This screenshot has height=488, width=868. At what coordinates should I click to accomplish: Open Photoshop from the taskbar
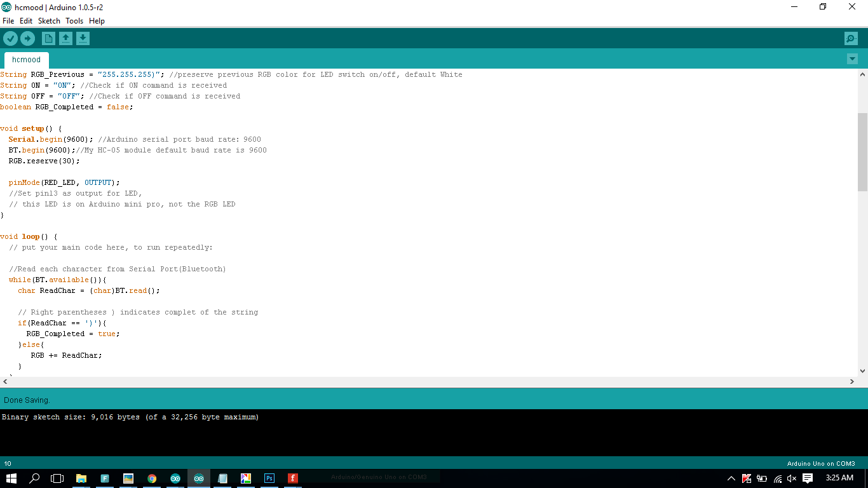pyautogui.click(x=269, y=478)
